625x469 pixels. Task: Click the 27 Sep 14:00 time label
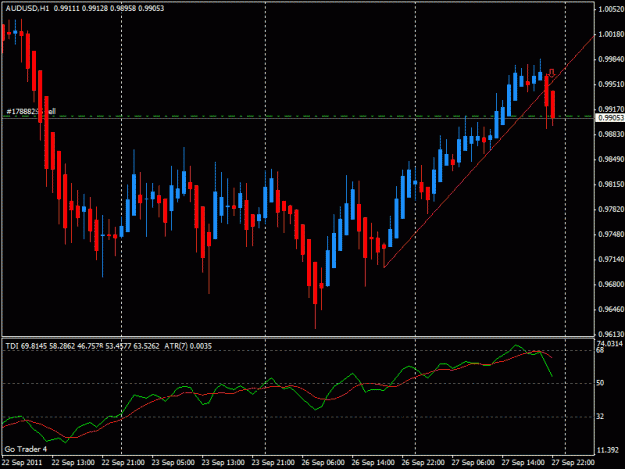coord(523,463)
